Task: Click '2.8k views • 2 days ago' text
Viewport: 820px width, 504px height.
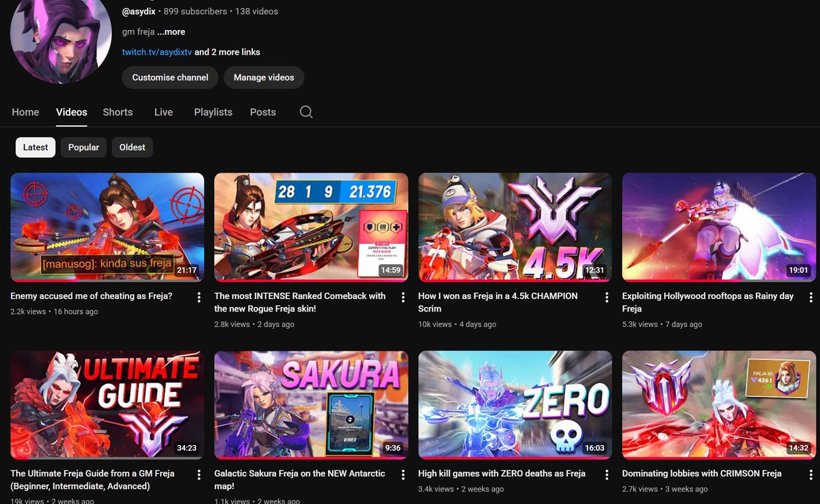Action: click(254, 324)
